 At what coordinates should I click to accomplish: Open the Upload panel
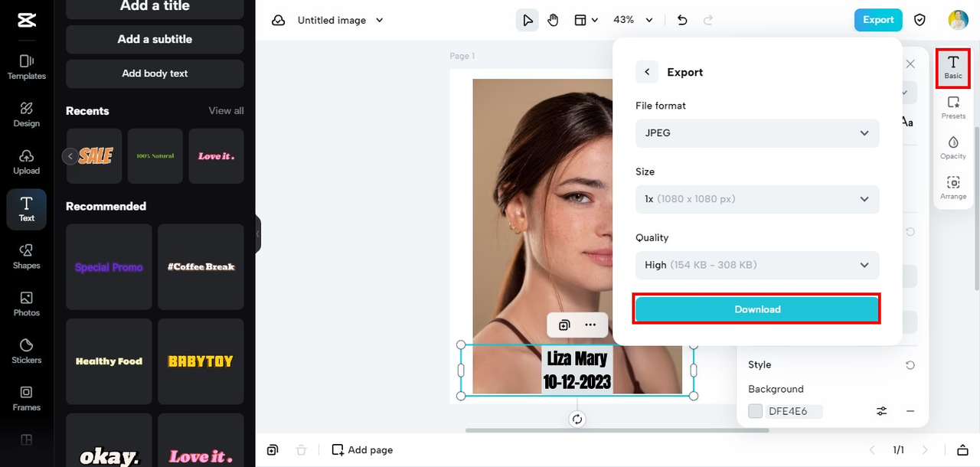(x=26, y=160)
